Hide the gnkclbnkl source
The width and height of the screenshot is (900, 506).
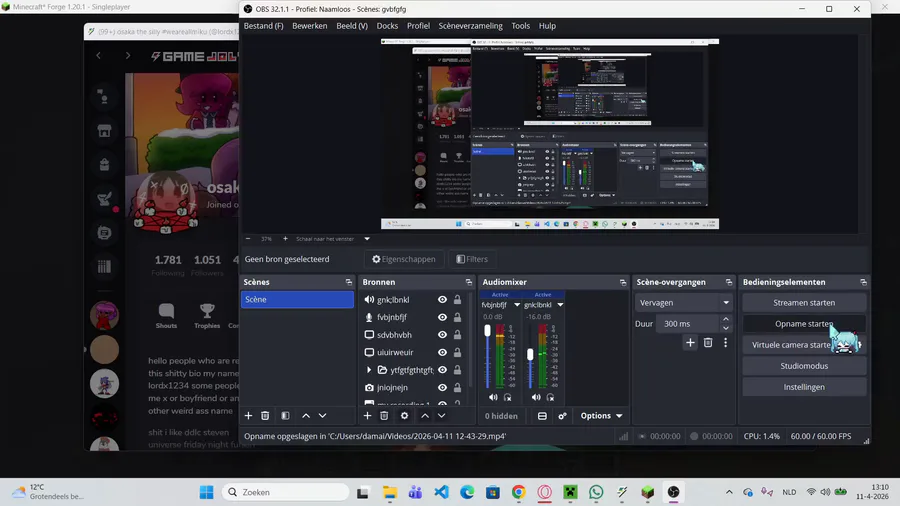[442, 299]
